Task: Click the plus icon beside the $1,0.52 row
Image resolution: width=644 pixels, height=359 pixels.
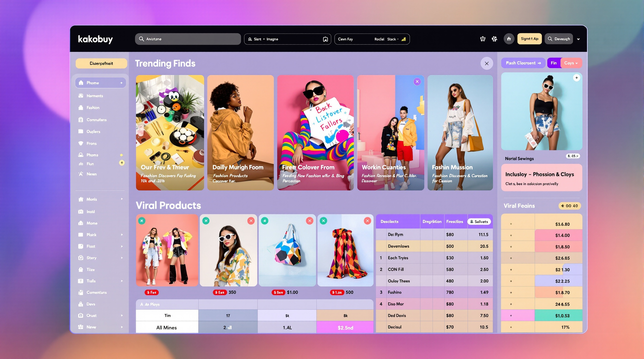Action: 511,316
